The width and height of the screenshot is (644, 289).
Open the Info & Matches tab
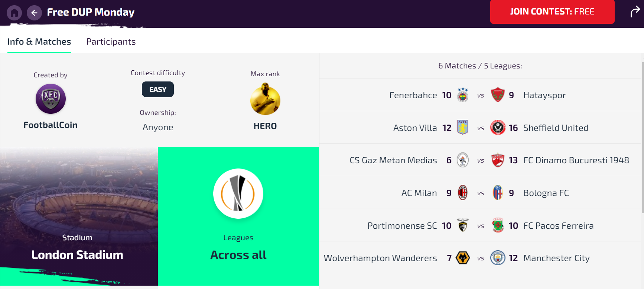point(39,42)
